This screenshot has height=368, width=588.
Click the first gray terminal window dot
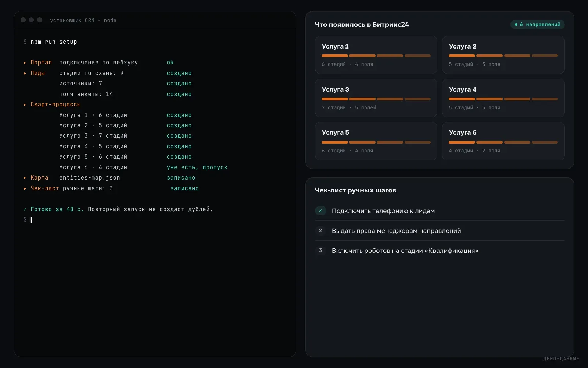tap(23, 20)
